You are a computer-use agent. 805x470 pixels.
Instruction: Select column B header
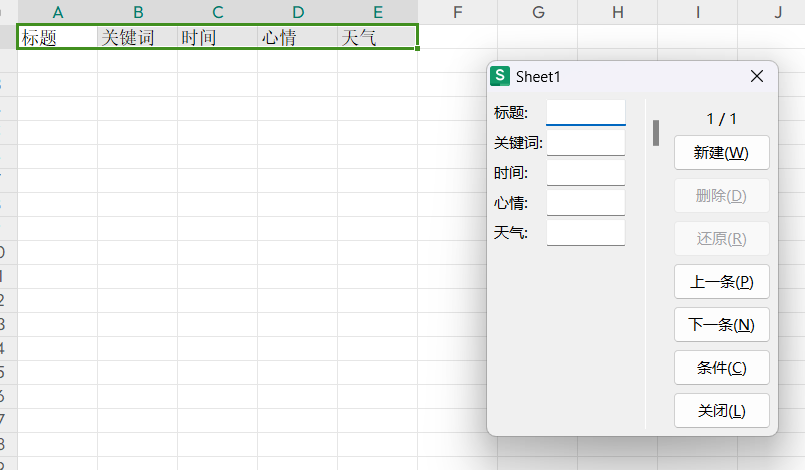[138, 12]
